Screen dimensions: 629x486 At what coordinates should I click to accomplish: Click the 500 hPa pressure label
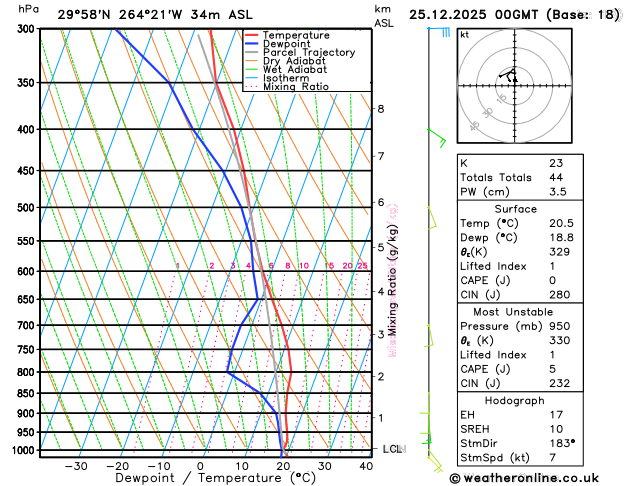28,208
